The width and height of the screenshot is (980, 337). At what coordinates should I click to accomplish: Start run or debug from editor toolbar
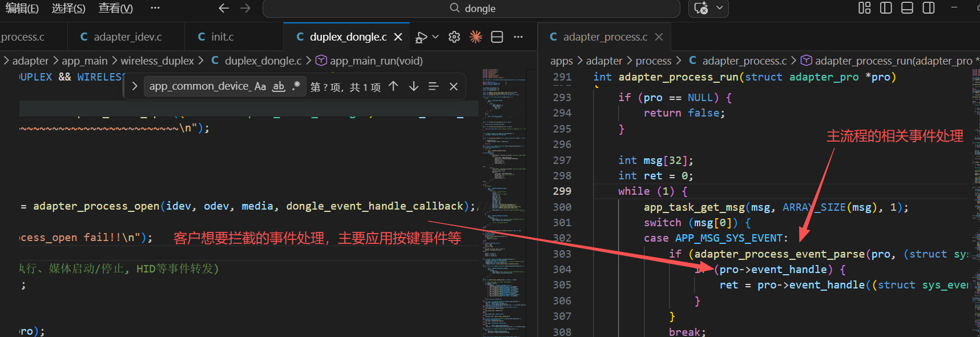click(421, 37)
